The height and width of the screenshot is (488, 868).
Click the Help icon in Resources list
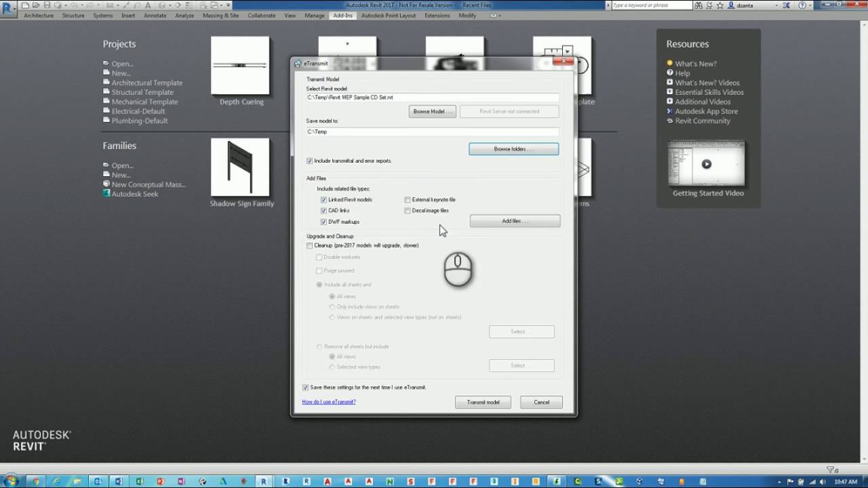pos(669,73)
